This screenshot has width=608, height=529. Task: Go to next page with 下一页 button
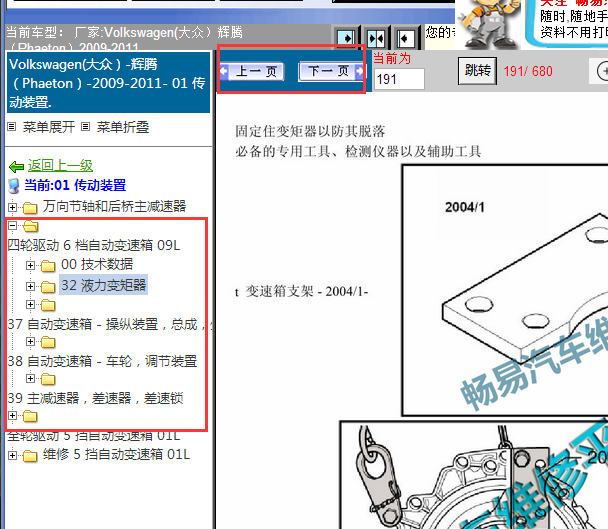[330, 71]
